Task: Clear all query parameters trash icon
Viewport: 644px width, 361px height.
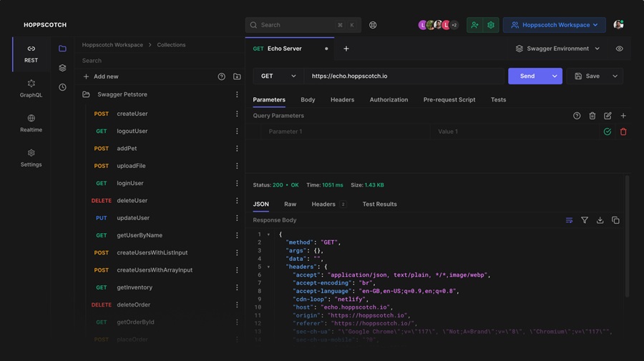Action: coord(592,116)
